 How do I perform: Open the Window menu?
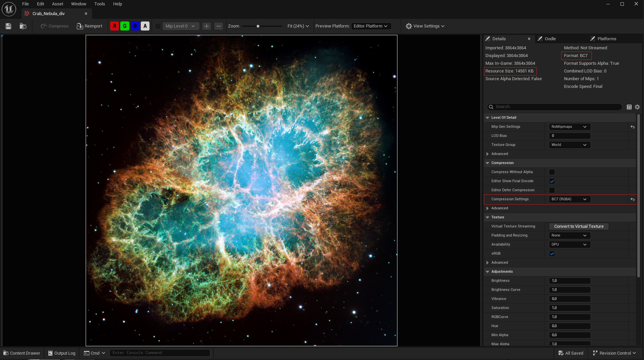point(79,4)
